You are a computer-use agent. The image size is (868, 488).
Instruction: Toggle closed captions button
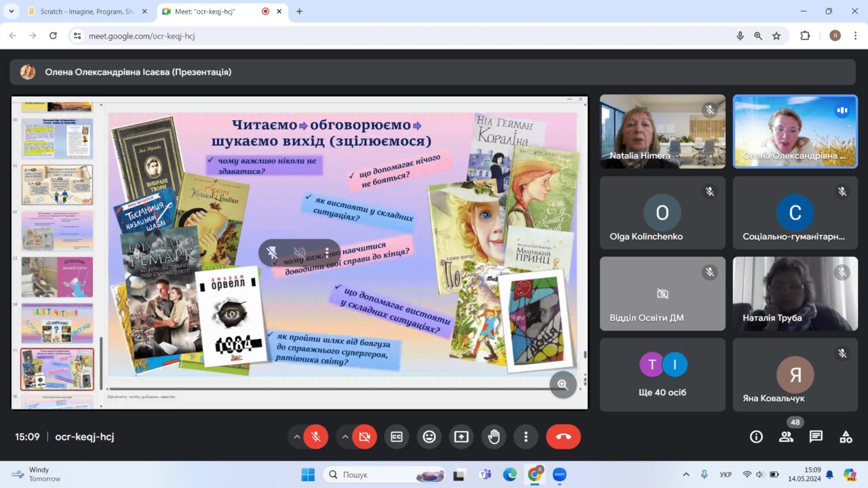point(397,437)
